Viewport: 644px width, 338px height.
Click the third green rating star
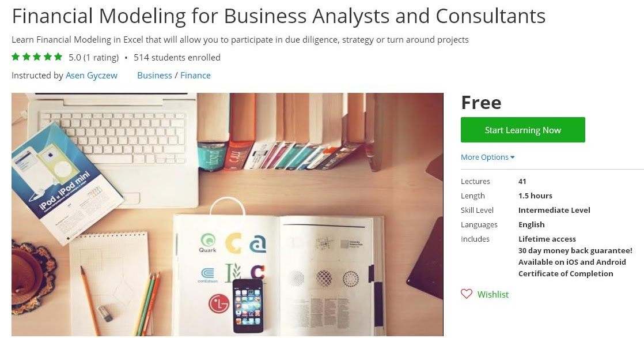click(x=37, y=57)
